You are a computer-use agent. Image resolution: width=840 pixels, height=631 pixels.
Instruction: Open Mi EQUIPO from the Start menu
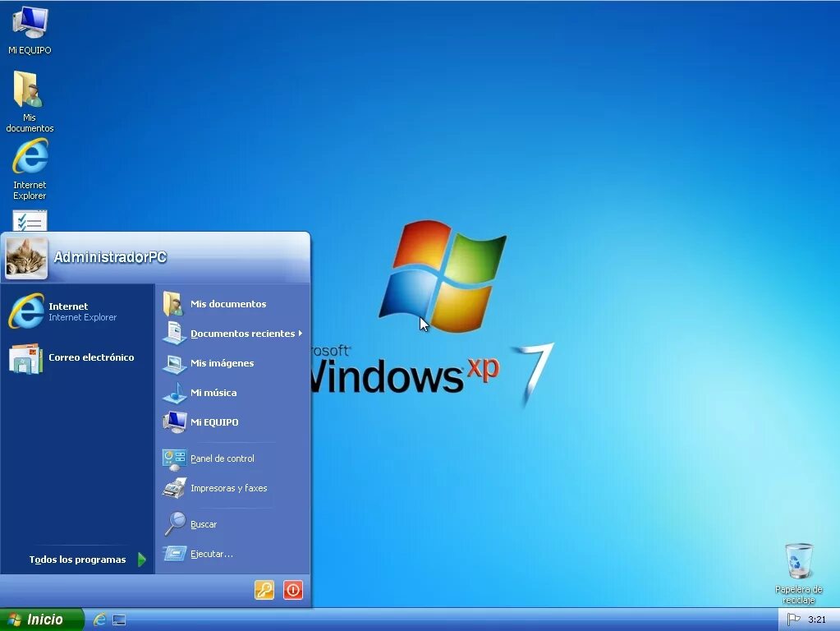click(x=232, y=422)
